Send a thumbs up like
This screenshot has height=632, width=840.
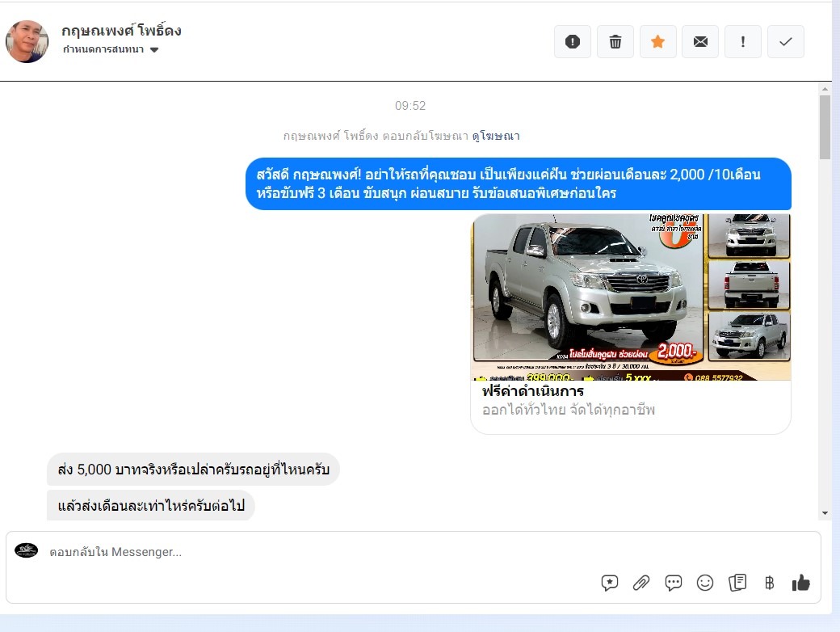click(801, 583)
